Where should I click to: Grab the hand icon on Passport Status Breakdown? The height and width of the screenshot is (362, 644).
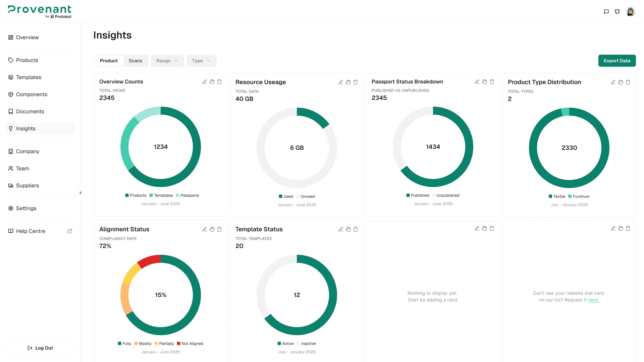coord(484,82)
